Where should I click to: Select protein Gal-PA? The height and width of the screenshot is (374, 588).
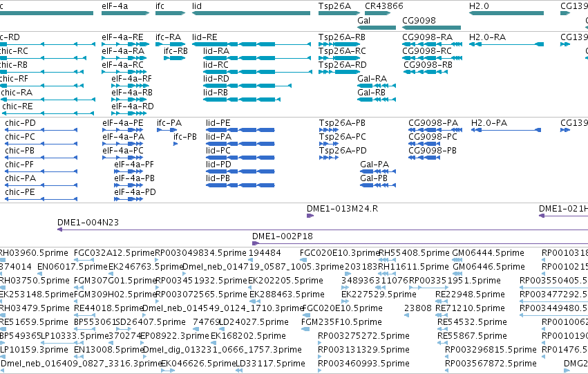(378, 172)
